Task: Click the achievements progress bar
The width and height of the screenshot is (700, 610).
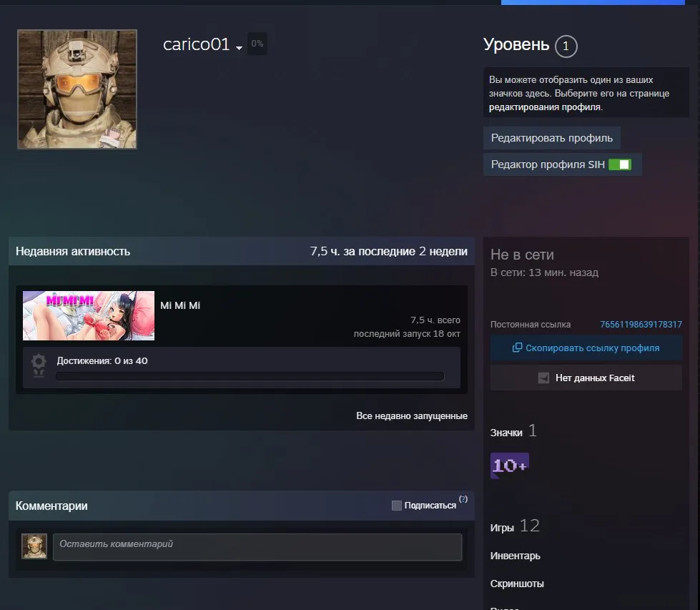Action: point(250,376)
